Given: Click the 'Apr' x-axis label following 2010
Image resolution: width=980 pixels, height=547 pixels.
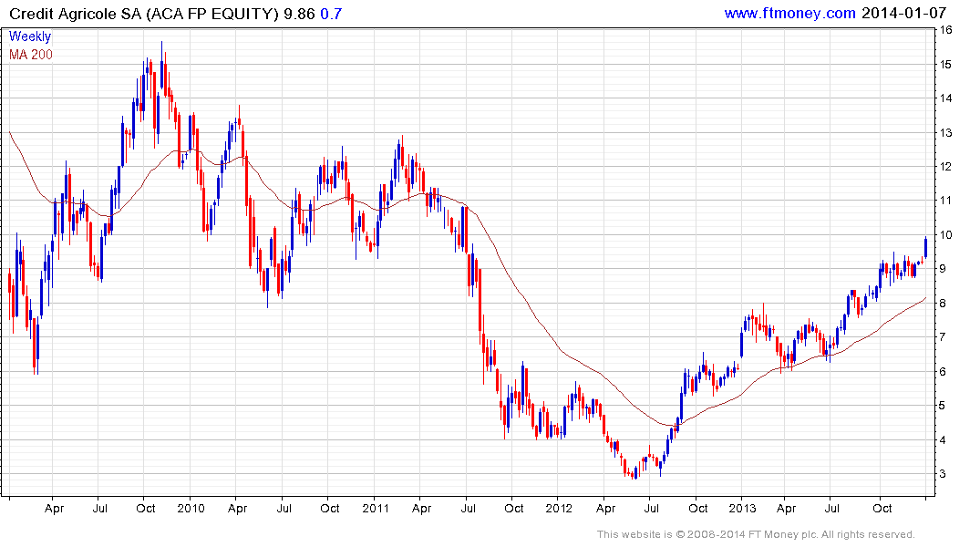Looking at the screenshot, I should (237, 509).
